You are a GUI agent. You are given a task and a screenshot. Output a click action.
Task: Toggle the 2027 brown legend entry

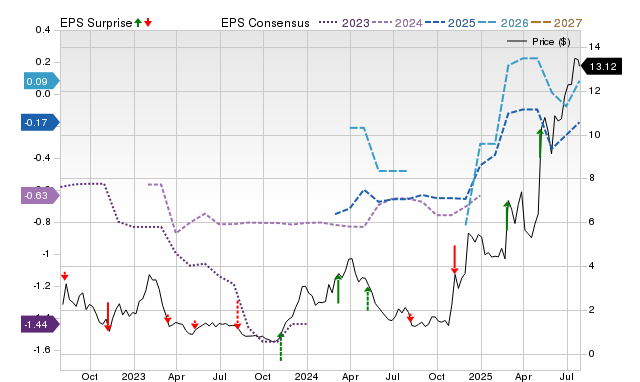[x=556, y=23]
